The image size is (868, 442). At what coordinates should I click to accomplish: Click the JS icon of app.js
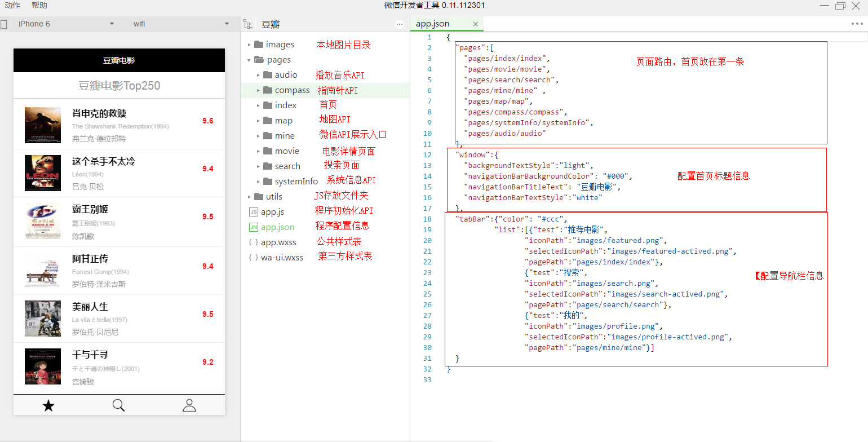(254, 212)
